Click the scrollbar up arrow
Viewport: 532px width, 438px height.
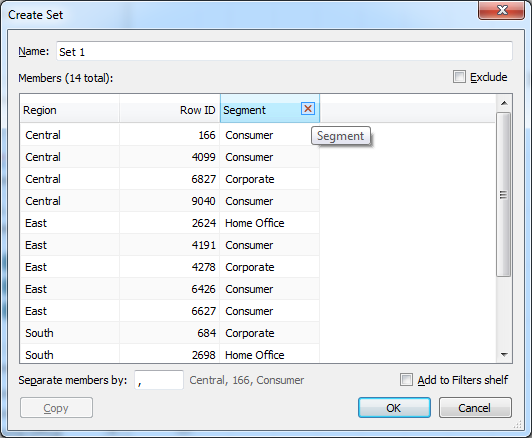point(504,103)
